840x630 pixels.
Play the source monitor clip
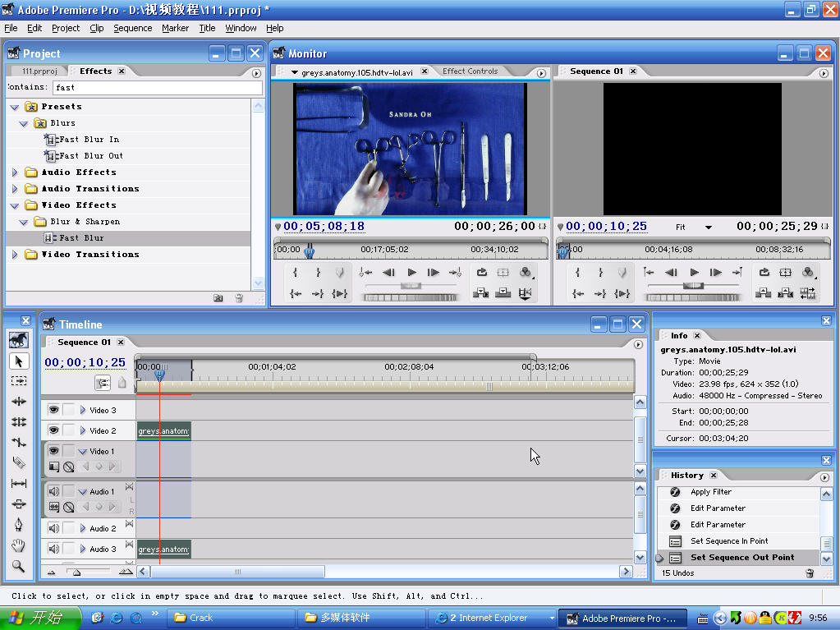[x=411, y=273]
